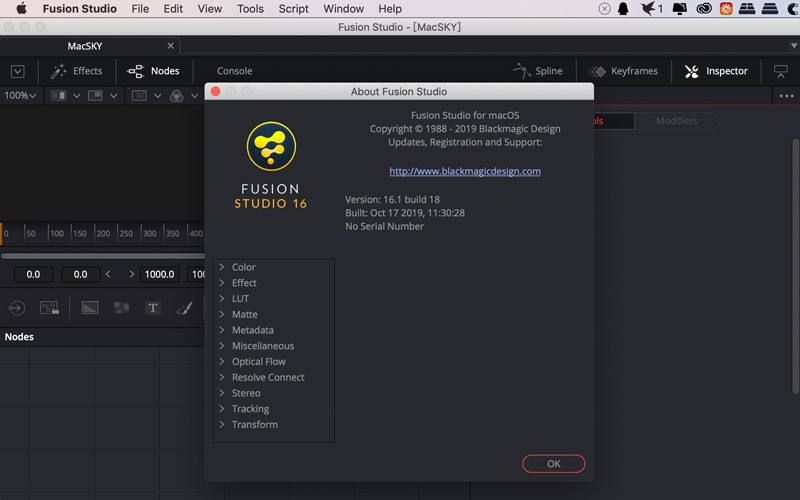Toggle the Effects panel
The height and width of the screenshot is (500, 800).
77,71
